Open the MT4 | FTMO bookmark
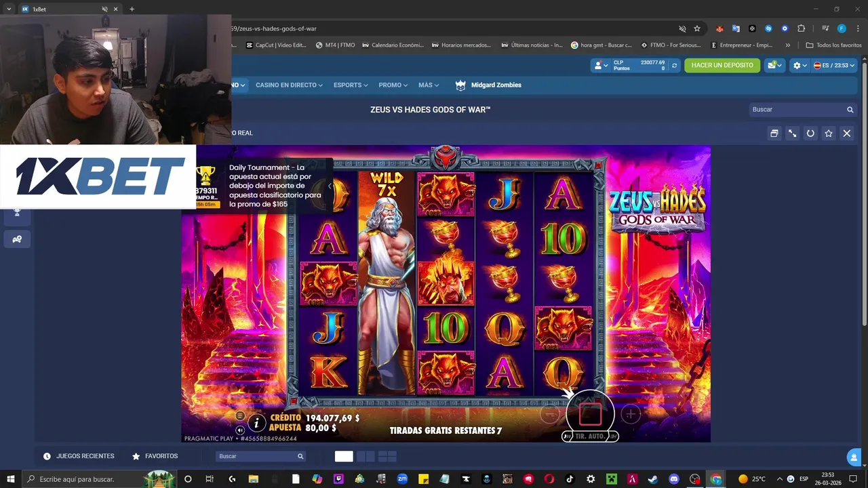 [x=336, y=45]
